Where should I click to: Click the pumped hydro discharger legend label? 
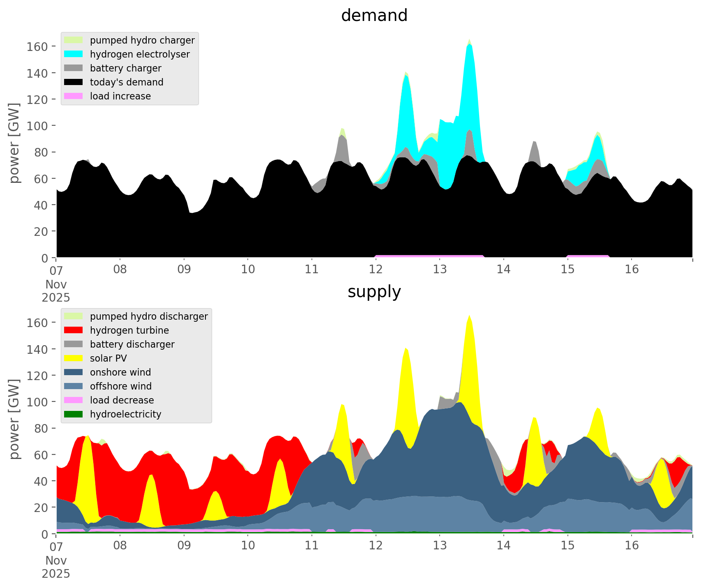tap(149, 316)
